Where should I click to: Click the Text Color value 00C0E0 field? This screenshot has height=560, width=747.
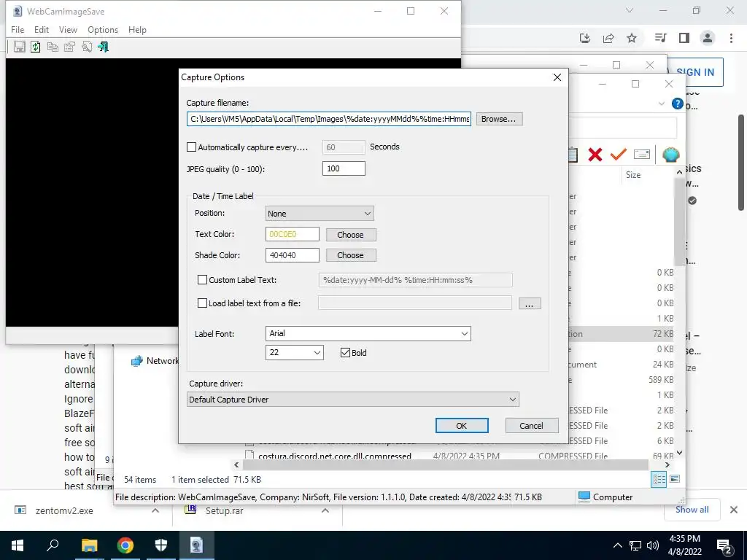click(x=292, y=234)
